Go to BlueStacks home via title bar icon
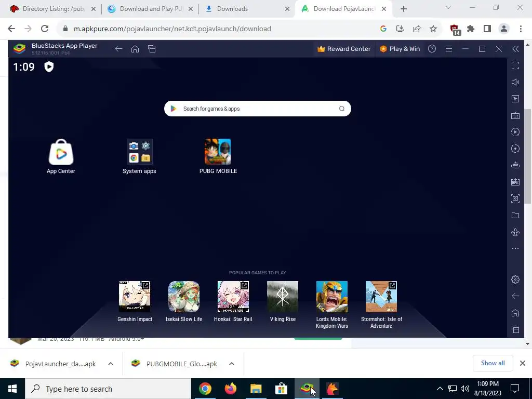The image size is (532, 399). (135, 49)
